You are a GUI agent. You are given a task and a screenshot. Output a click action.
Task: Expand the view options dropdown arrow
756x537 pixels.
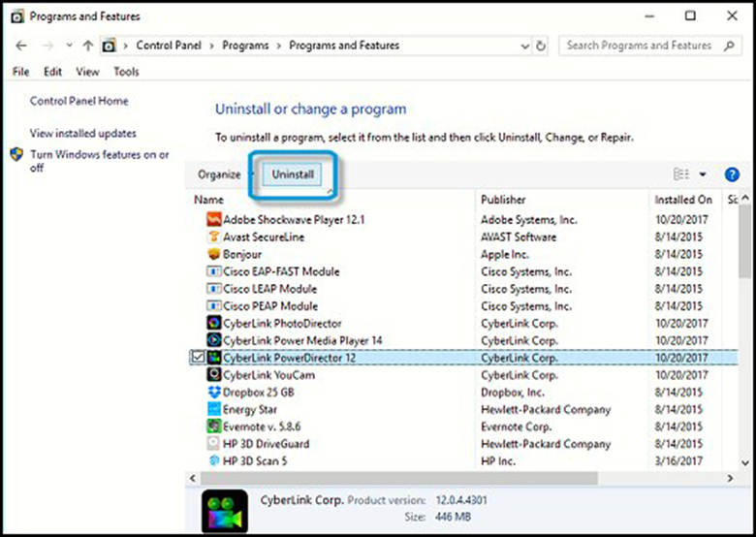click(703, 174)
